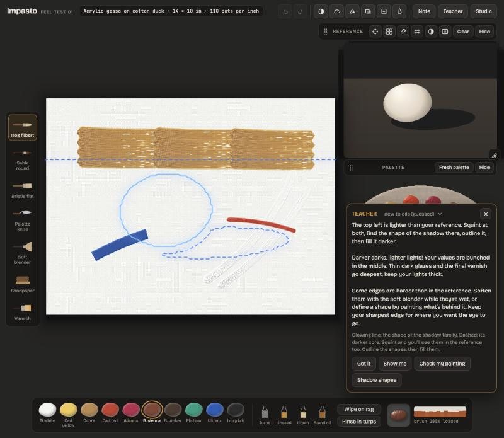Click the four-squares icon in Reference bar
Viewport: 504px width, 438px height.
389,32
